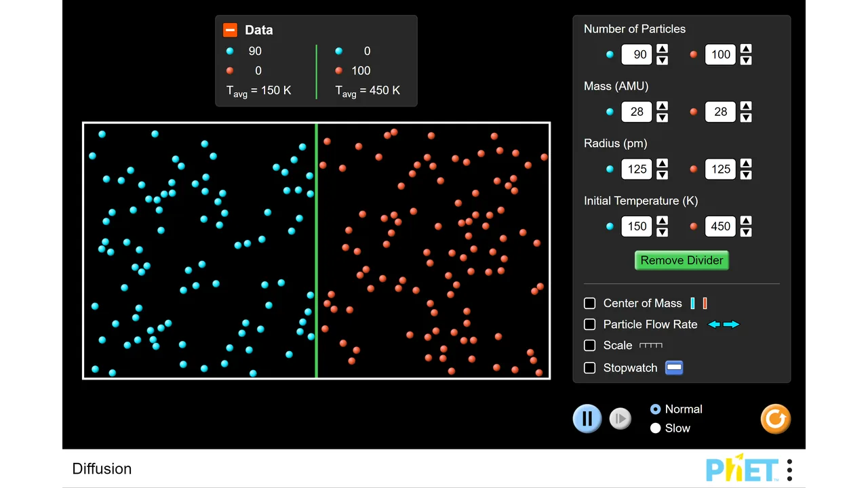Click the Remove Divider button
Screen dimensions: 868x488
(x=682, y=260)
